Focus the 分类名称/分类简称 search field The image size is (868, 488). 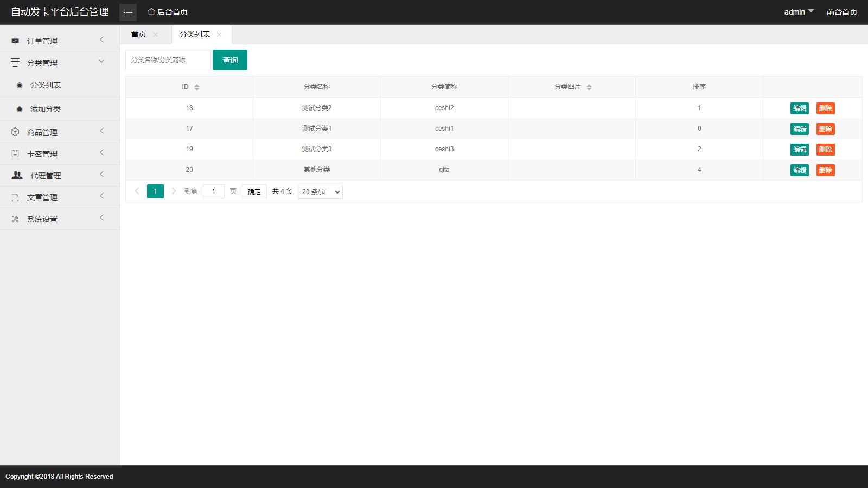click(x=168, y=60)
